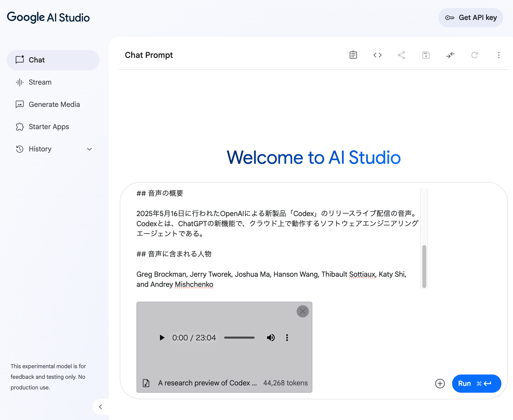Remove the attached audio file
This screenshot has width=513, height=420.
pyautogui.click(x=302, y=311)
